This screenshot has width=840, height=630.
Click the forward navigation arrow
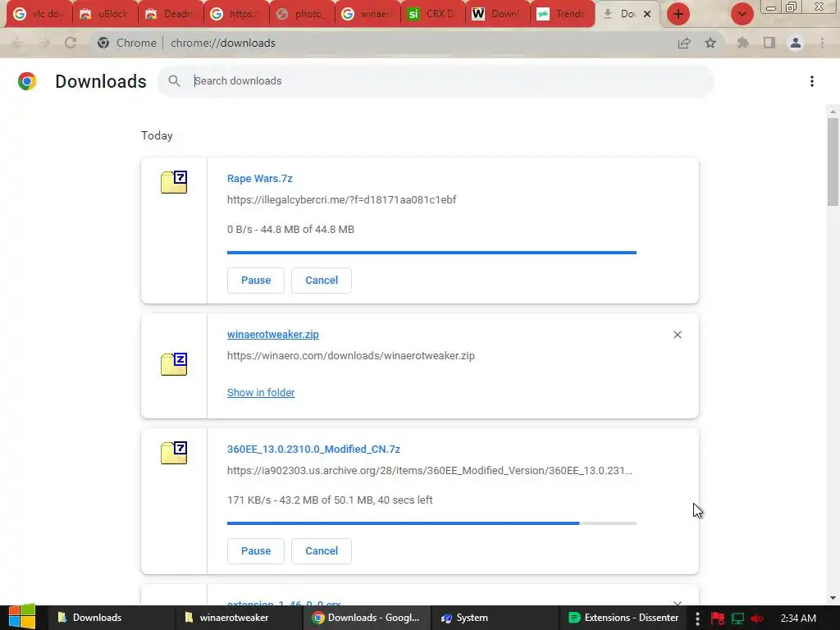click(44, 43)
